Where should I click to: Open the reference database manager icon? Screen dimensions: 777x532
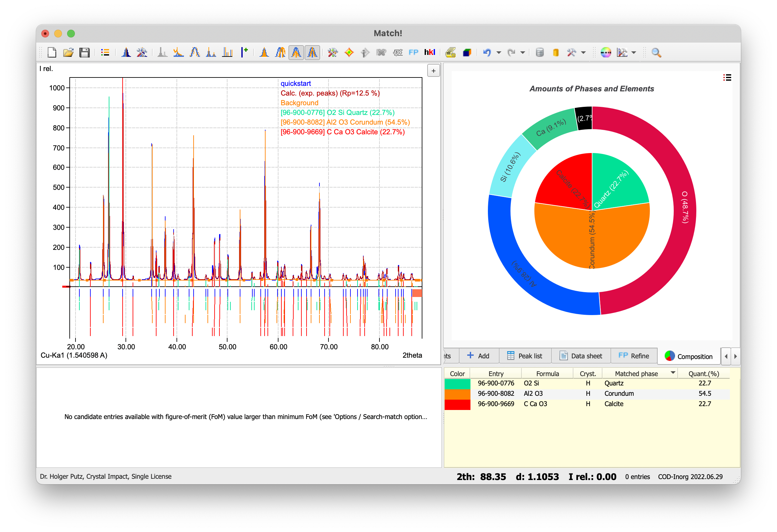pyautogui.click(x=540, y=52)
